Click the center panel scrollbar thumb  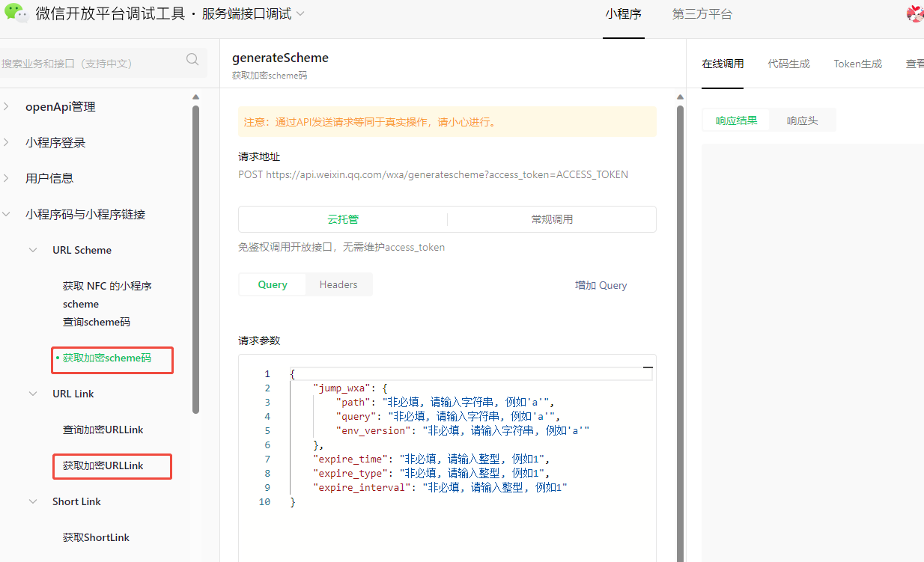tap(680, 333)
